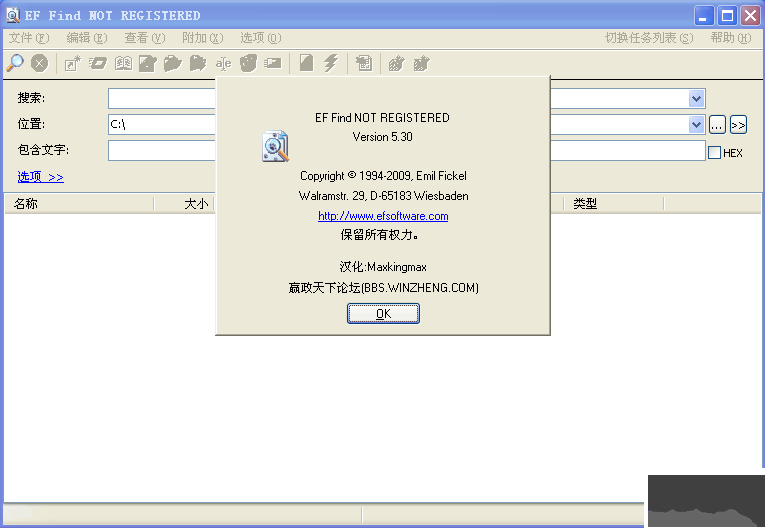This screenshot has width=765, height=528.
Task: Click the Version 5.30 text
Action: pyautogui.click(x=382, y=137)
